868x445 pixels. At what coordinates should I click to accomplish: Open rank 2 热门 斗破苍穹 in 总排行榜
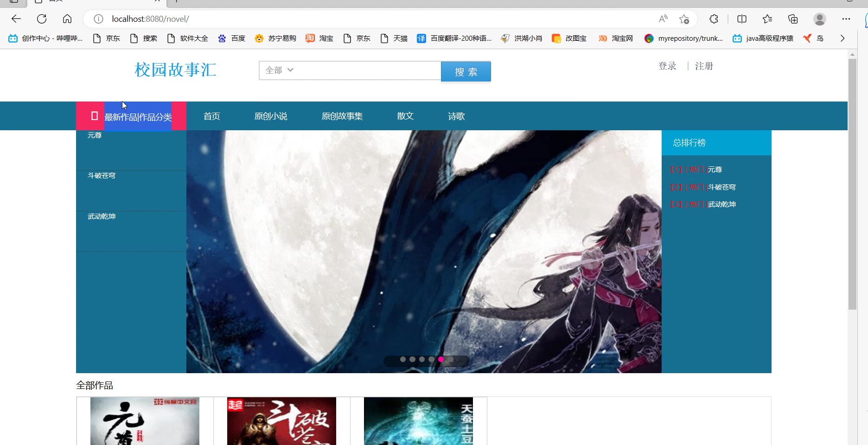tap(703, 187)
